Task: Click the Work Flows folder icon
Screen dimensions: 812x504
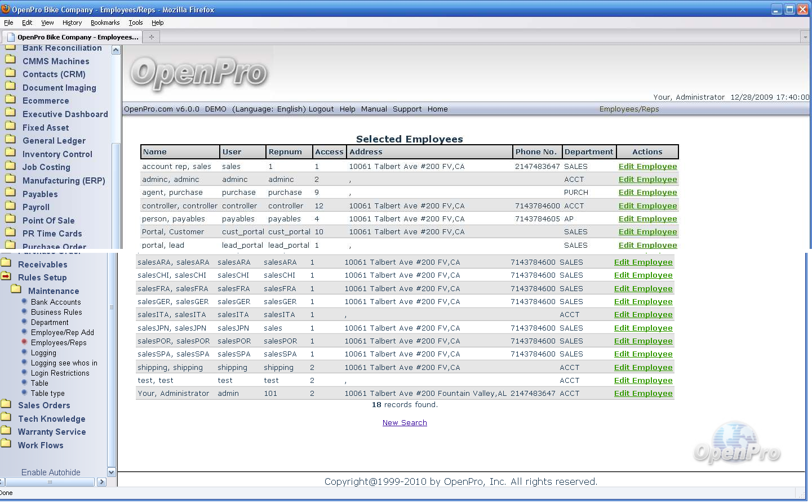Action: click(x=6, y=444)
